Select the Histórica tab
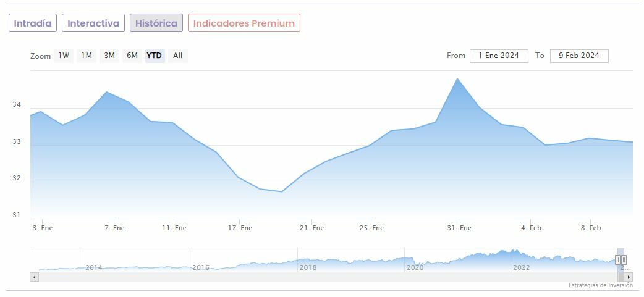The height and width of the screenshot is (297, 644). (156, 23)
